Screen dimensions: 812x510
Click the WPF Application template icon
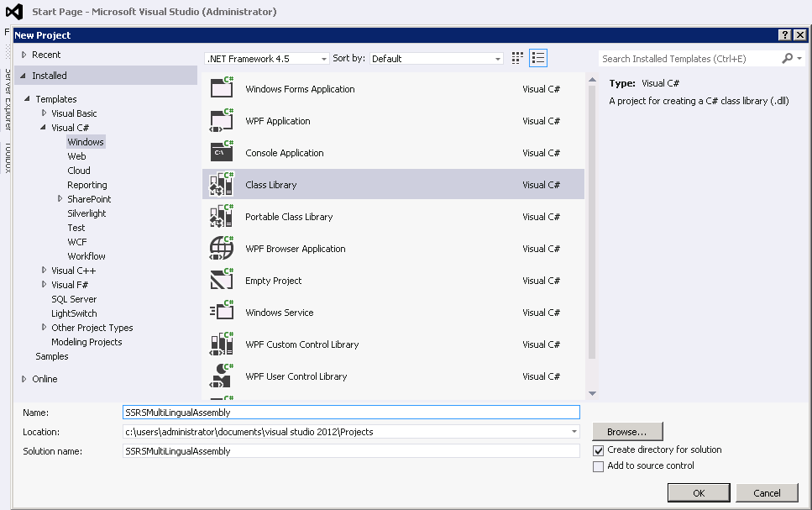click(x=222, y=119)
